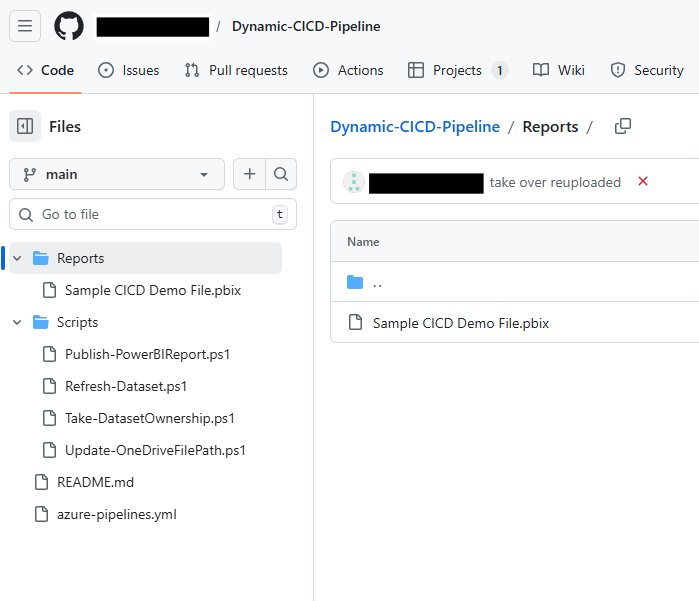Image resolution: width=699 pixels, height=601 pixels.
Task: Switch to the Issues tab
Action: [129, 70]
